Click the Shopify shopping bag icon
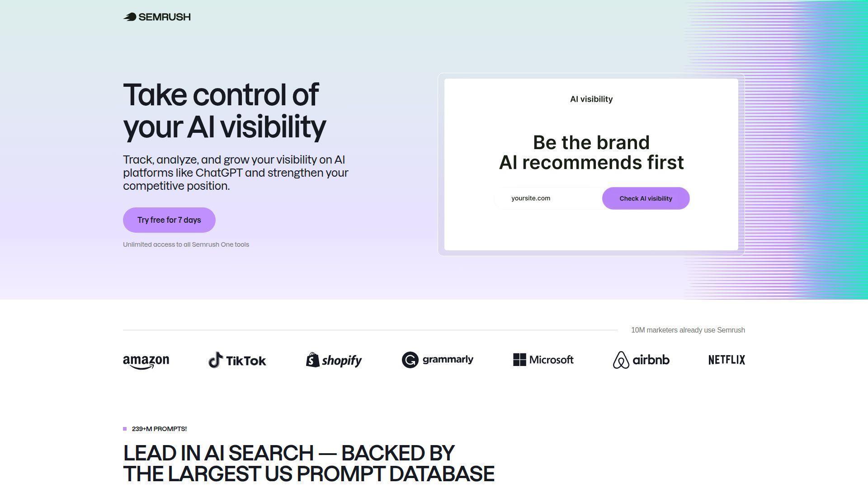 pos(313,360)
